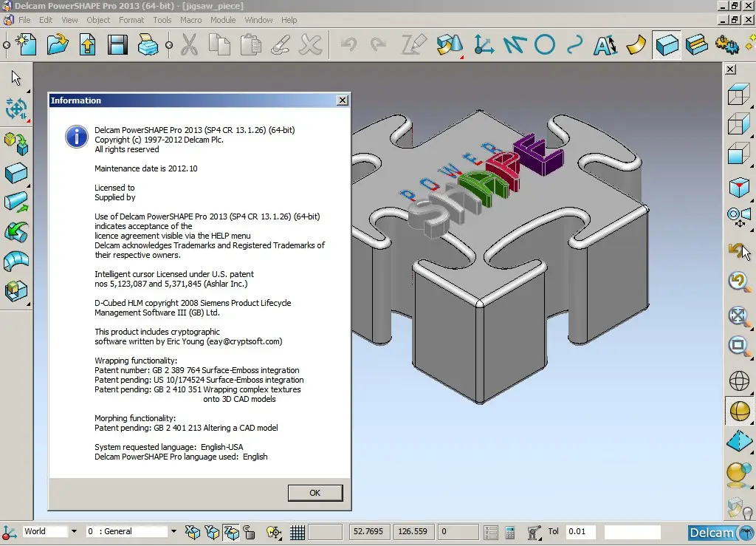Open the Tools menu

pos(162,20)
